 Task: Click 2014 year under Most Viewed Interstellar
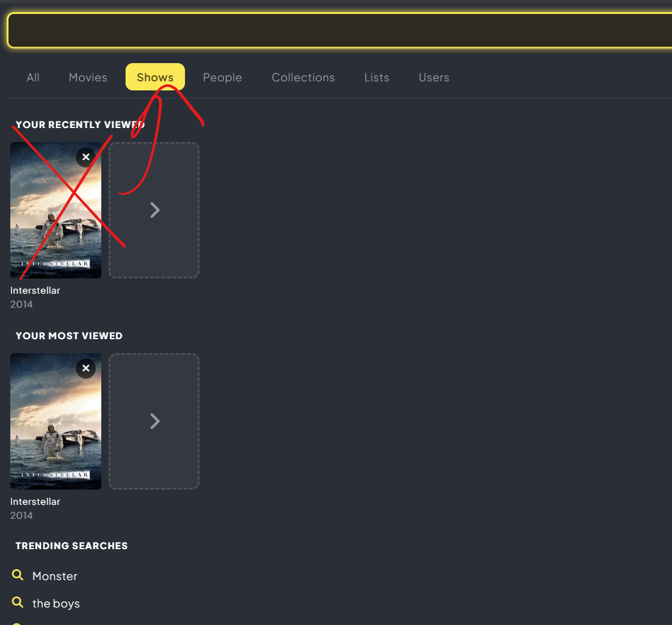point(21,516)
